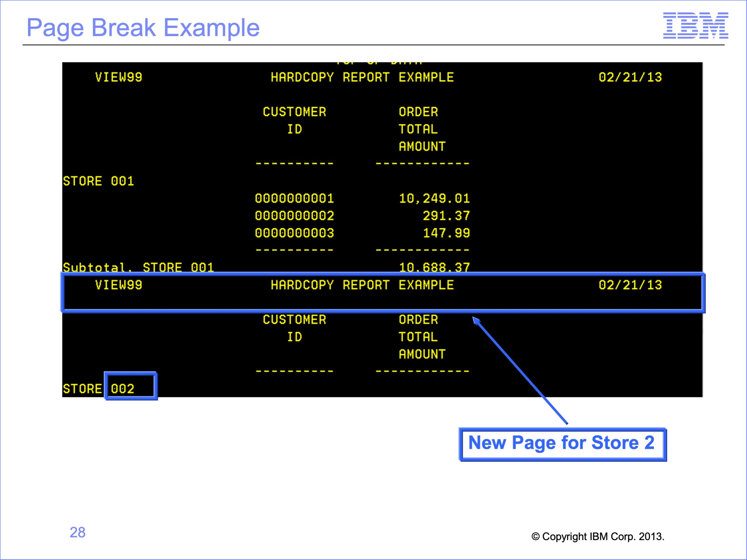Click the 'STORE 001' group heading

[x=98, y=181]
